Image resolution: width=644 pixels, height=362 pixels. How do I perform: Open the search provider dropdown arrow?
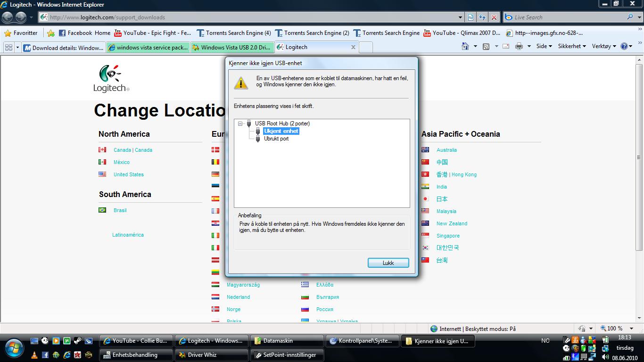pyautogui.click(x=638, y=17)
